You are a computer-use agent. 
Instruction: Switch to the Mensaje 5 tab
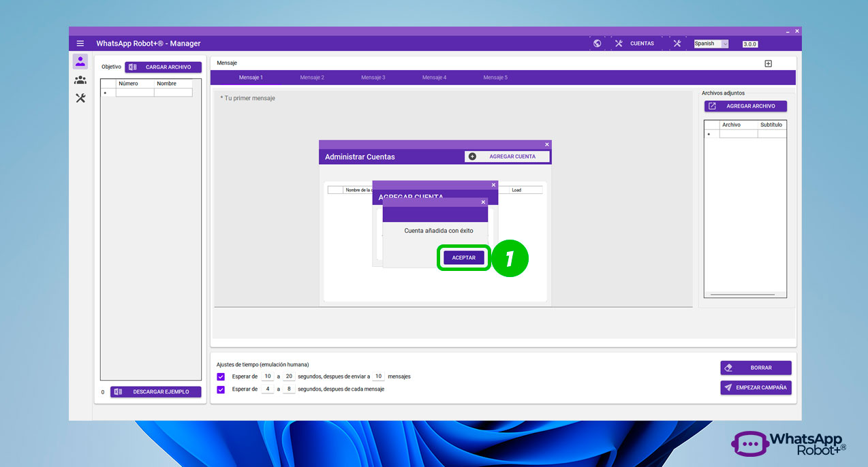point(495,78)
